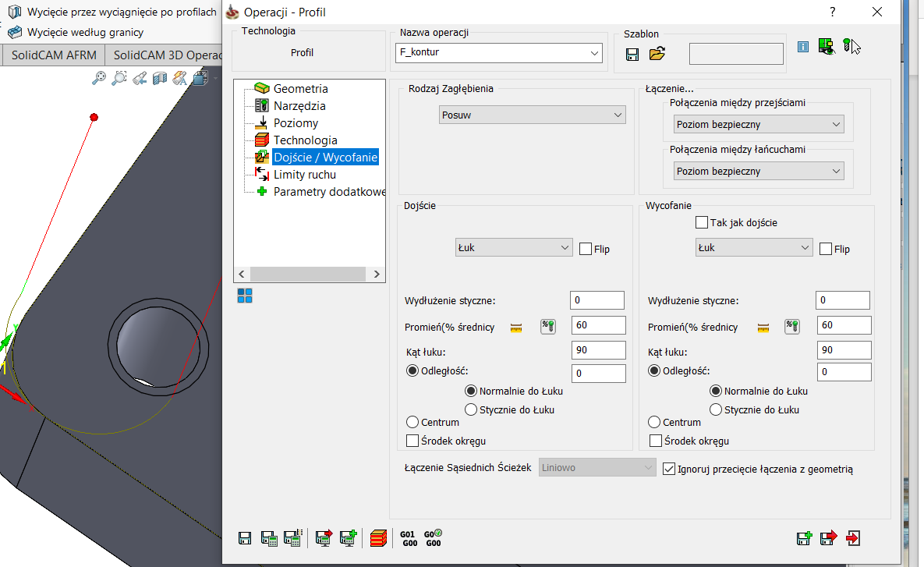
Task: Open Limity ruchu page in the tree
Action: pos(305,175)
